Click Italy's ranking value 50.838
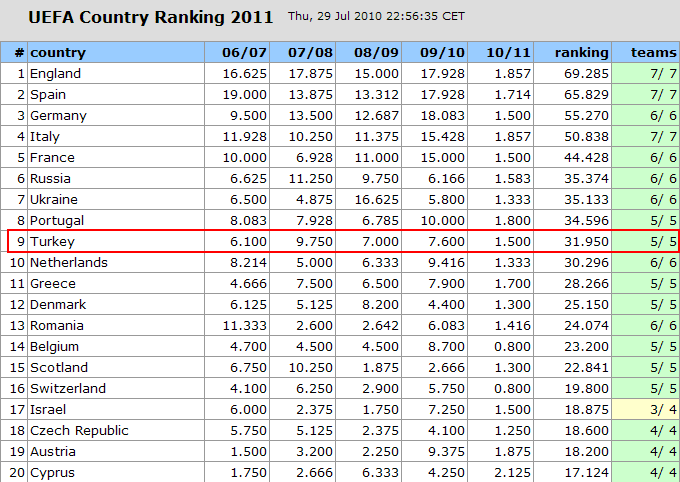The height and width of the screenshot is (482, 680). 586,137
